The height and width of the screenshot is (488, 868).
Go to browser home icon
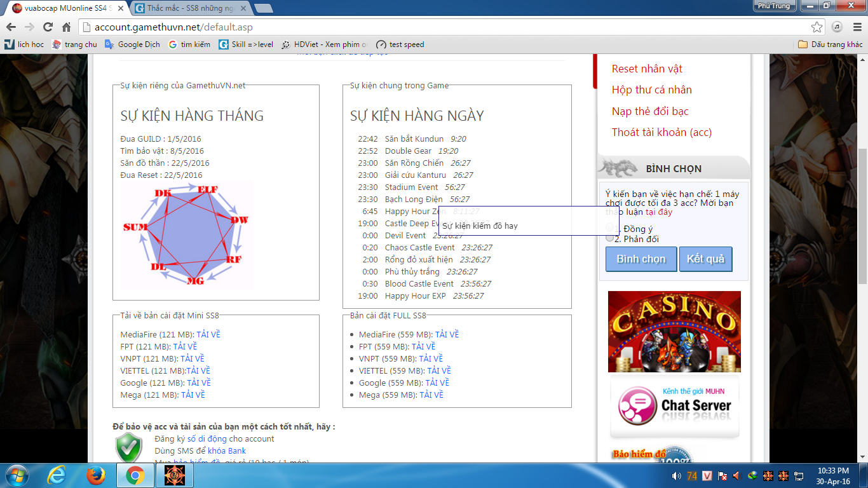click(66, 27)
